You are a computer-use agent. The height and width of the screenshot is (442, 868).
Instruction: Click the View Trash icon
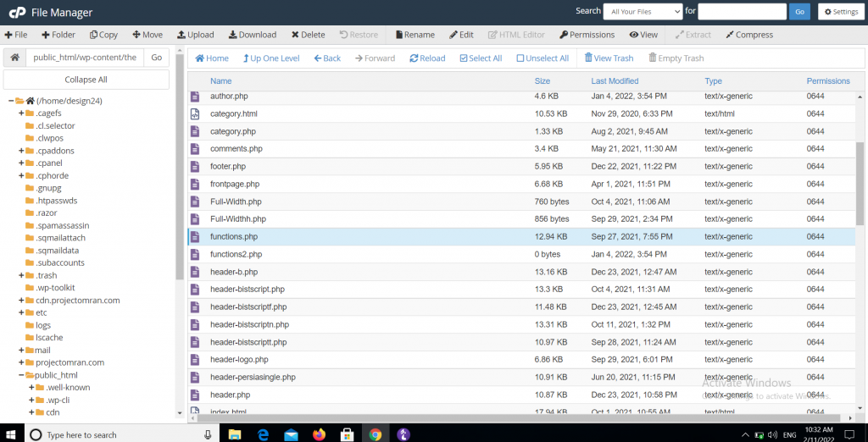588,58
